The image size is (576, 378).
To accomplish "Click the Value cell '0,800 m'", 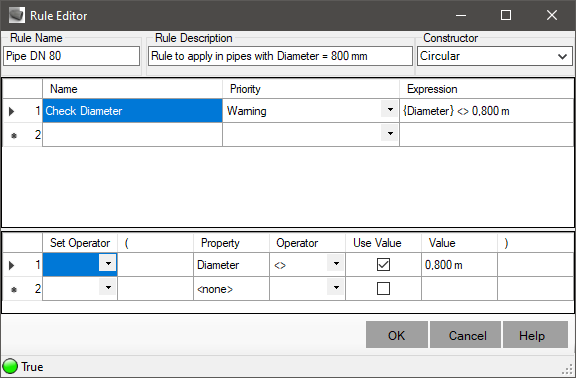I will [x=459, y=264].
